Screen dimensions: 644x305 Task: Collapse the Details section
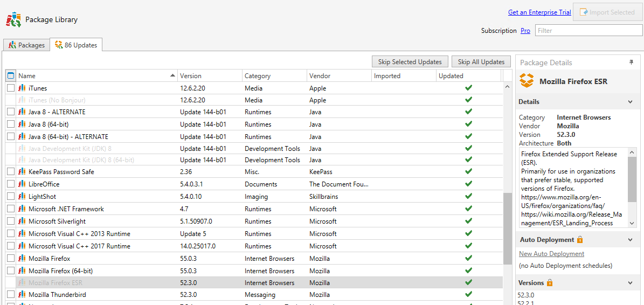click(630, 102)
